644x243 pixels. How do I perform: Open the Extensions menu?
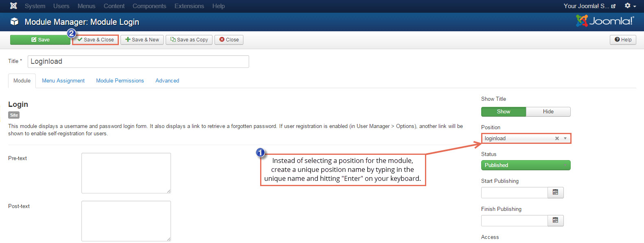pyautogui.click(x=189, y=6)
